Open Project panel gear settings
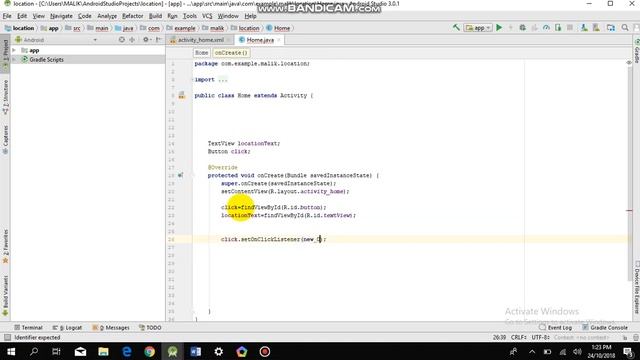Screen dimensions: 640x360 pyautogui.click(x=146, y=40)
